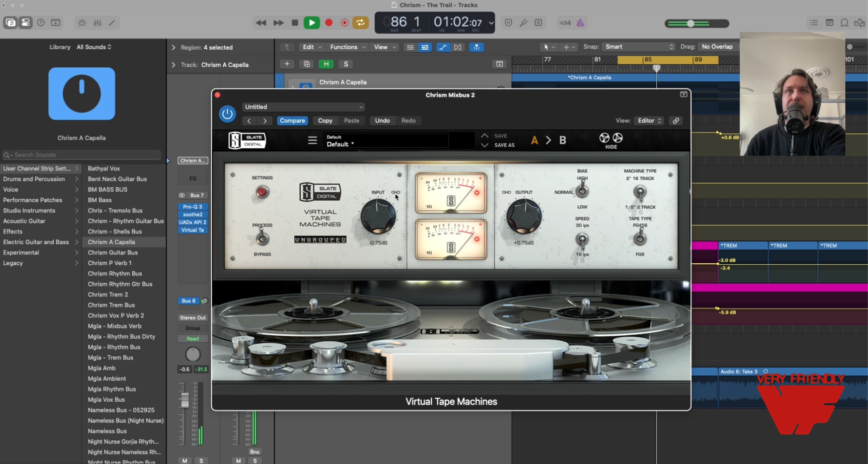
Task: Click the add track plus button
Action: click(287, 64)
